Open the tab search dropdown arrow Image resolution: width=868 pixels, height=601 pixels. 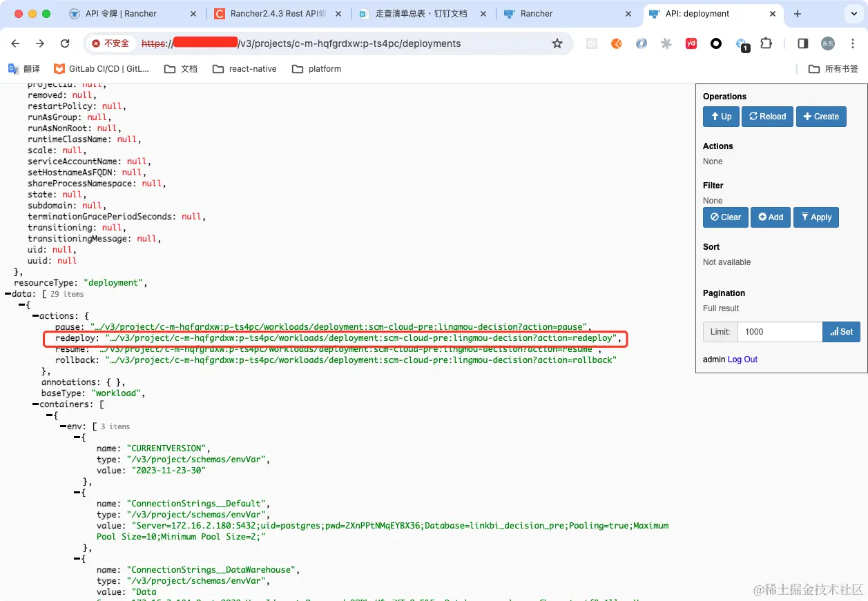853,14
